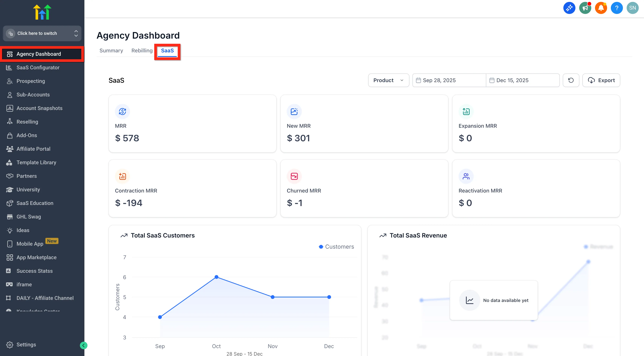Image resolution: width=644 pixels, height=356 pixels.
Task: Click the Export button
Action: [601, 80]
